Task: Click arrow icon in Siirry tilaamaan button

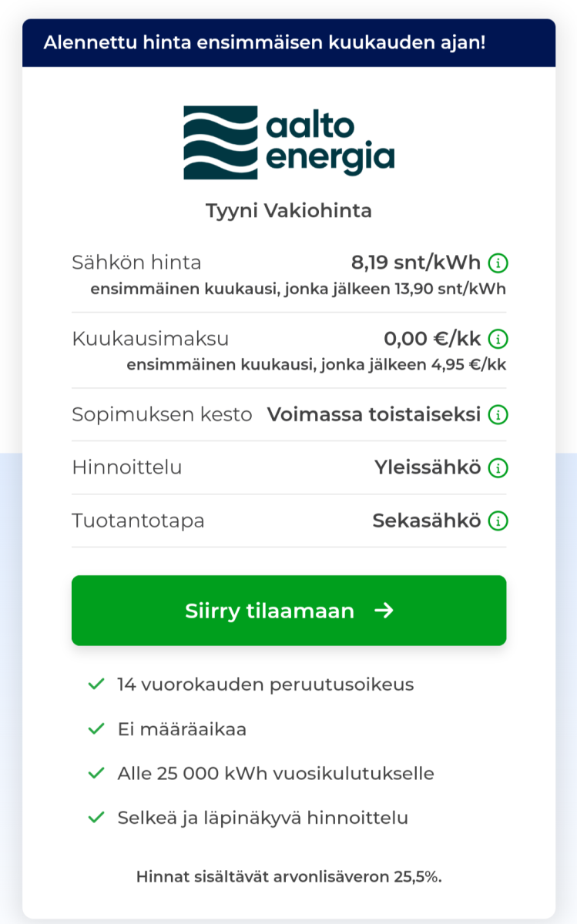Action: point(384,611)
